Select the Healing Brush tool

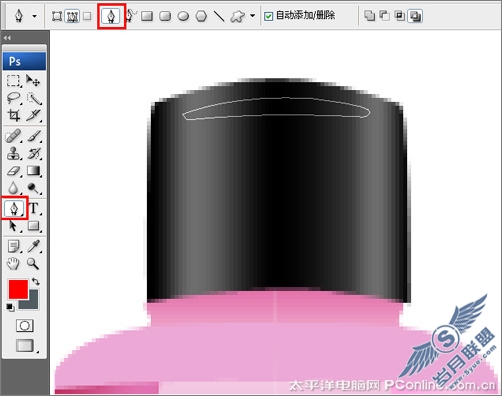[13, 136]
